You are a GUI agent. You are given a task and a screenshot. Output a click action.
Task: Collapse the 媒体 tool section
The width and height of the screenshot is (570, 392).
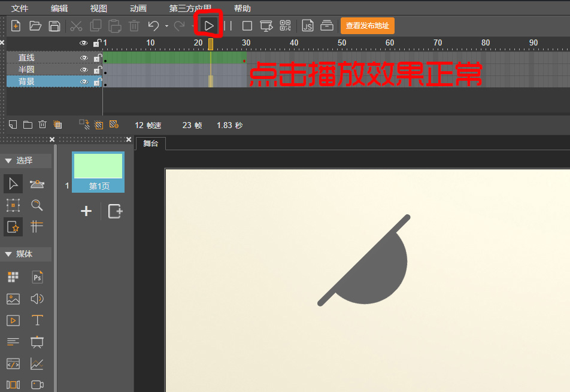8,254
